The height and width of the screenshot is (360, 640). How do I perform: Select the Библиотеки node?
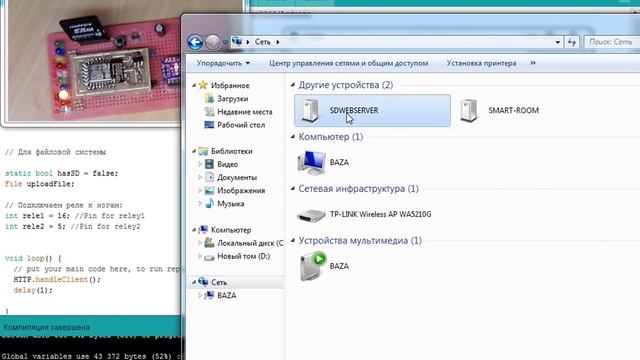pyautogui.click(x=231, y=151)
